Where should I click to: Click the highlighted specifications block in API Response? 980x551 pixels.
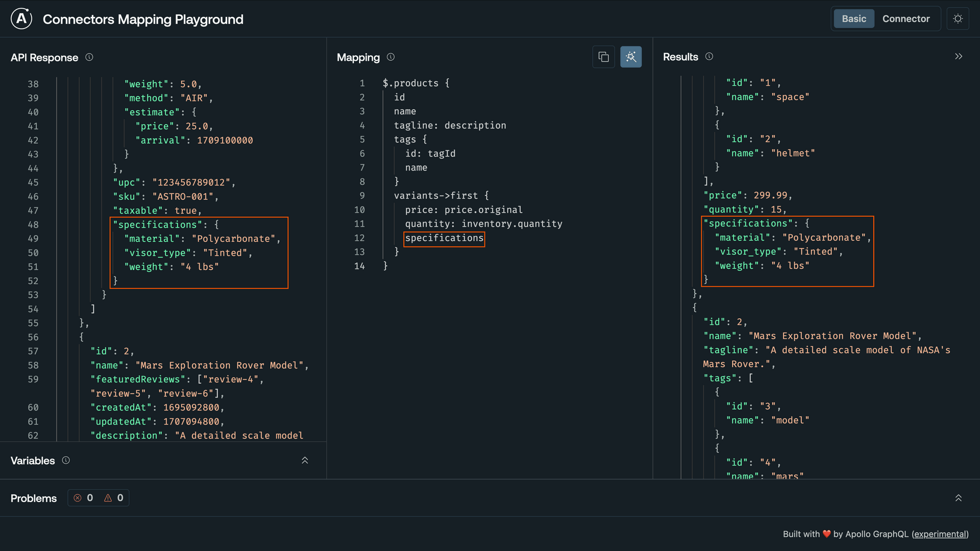click(x=199, y=252)
